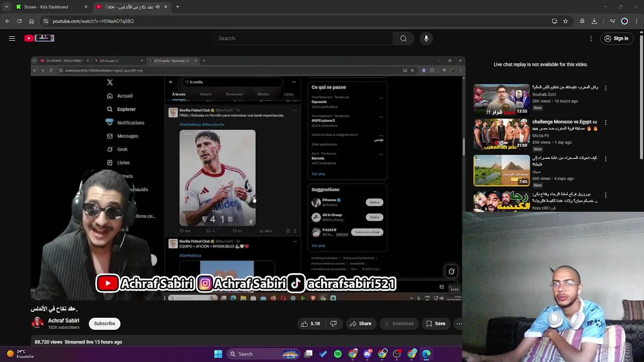
Task: Click the YouTube search field
Action: coord(303,38)
